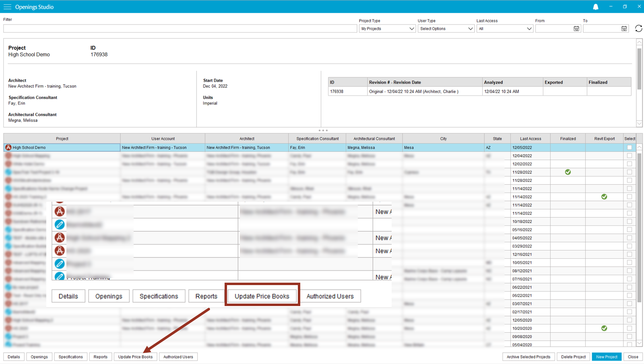The height and width of the screenshot is (364, 644).
Task: Open the To date calendar picker
Action: [624, 29]
